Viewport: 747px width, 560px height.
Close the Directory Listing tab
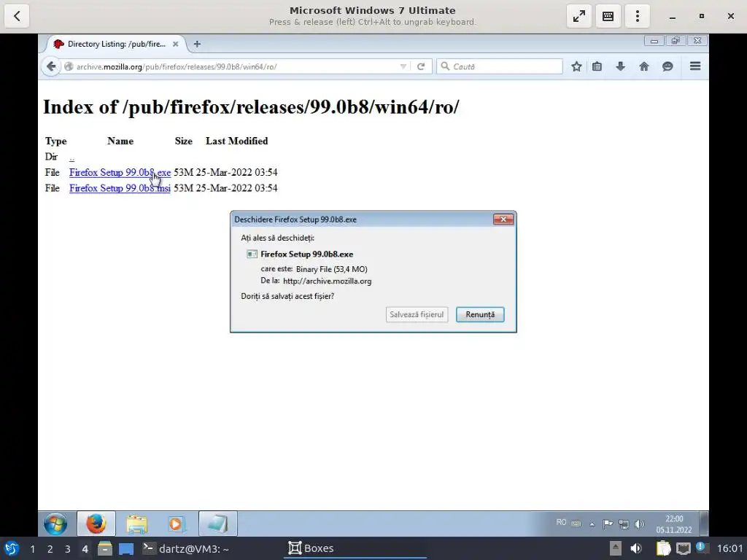(x=175, y=44)
